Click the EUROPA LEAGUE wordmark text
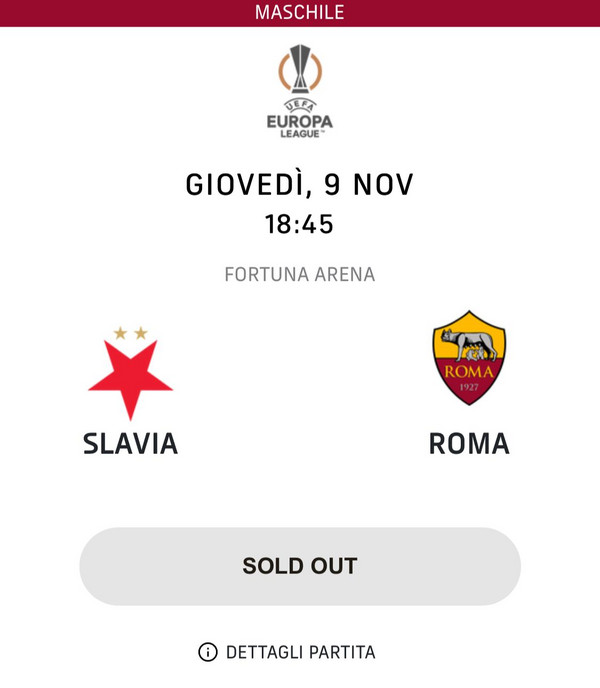 pyautogui.click(x=299, y=124)
